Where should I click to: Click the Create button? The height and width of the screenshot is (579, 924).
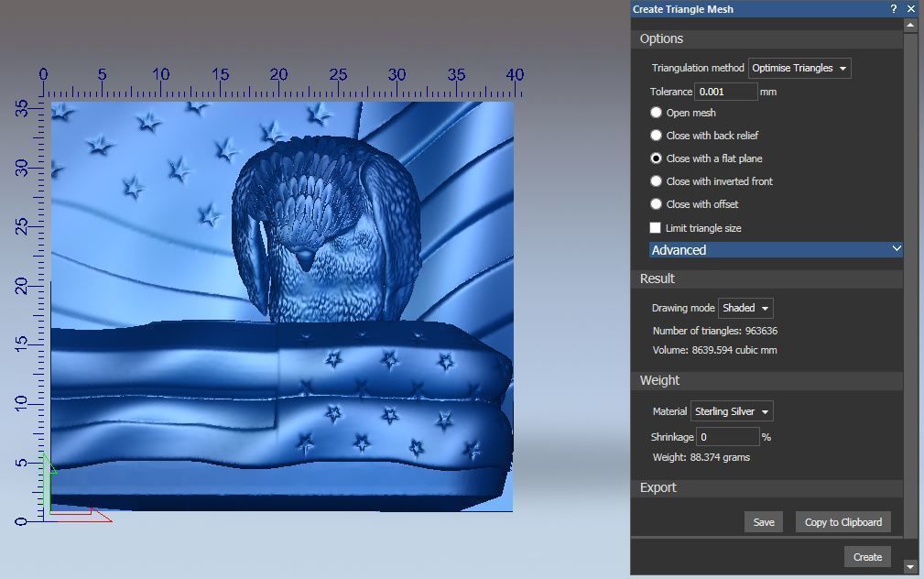[867, 557]
